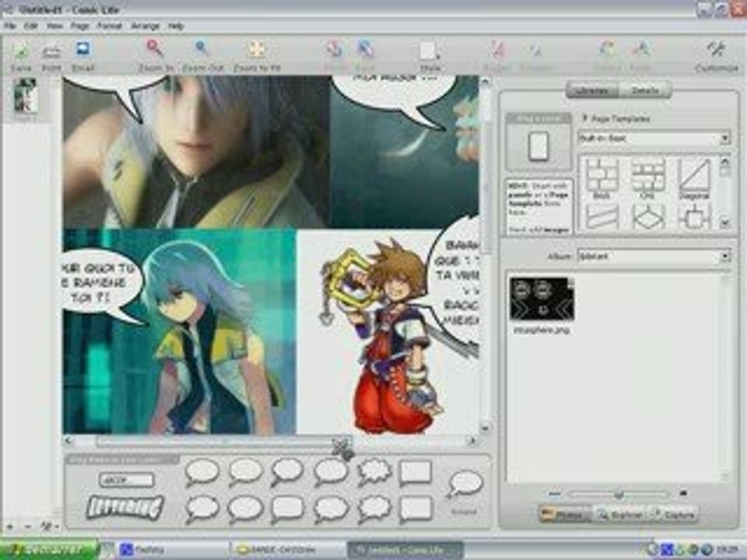Click the Capture source button

click(673, 515)
